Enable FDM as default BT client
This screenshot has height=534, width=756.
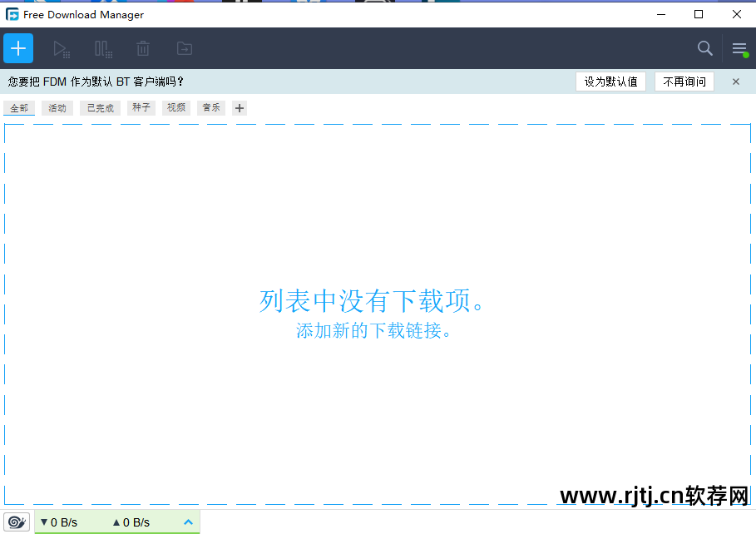(610, 82)
